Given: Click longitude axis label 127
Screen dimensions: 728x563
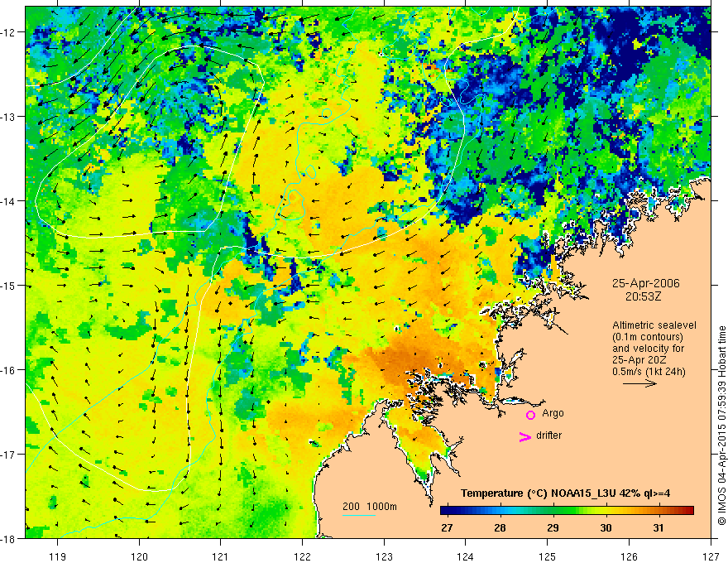Looking at the screenshot, I should (711, 556).
